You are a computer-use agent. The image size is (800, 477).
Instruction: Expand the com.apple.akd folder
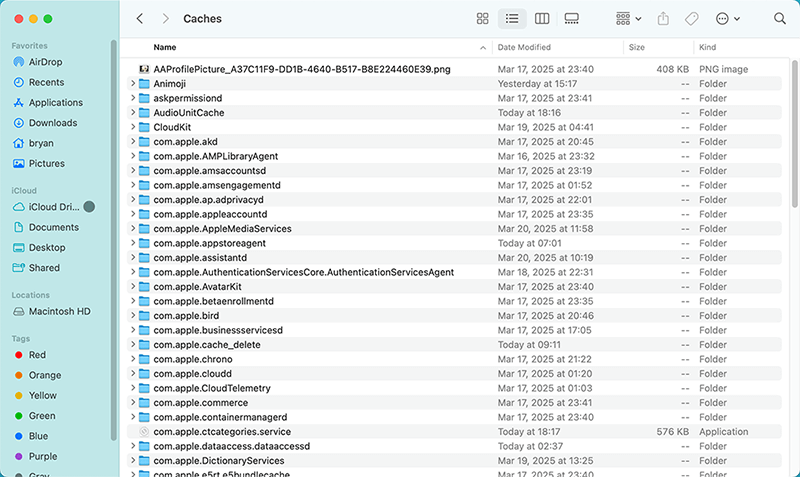click(x=133, y=141)
